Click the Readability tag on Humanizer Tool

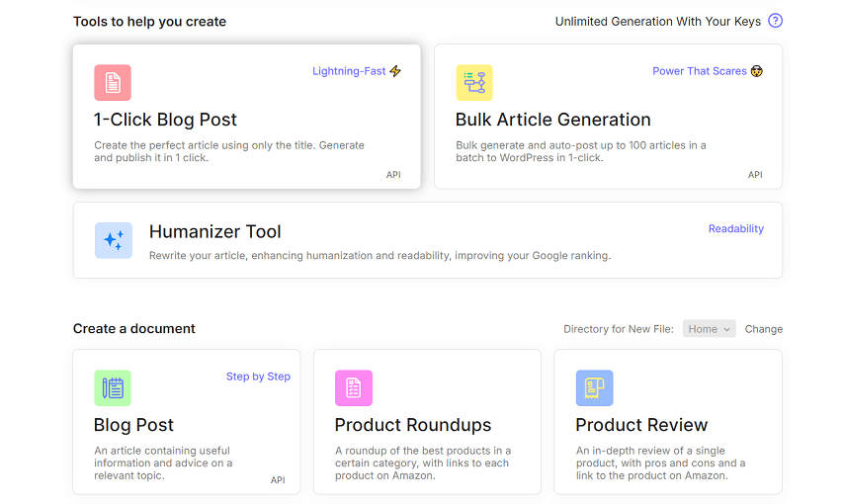pyautogui.click(x=735, y=228)
